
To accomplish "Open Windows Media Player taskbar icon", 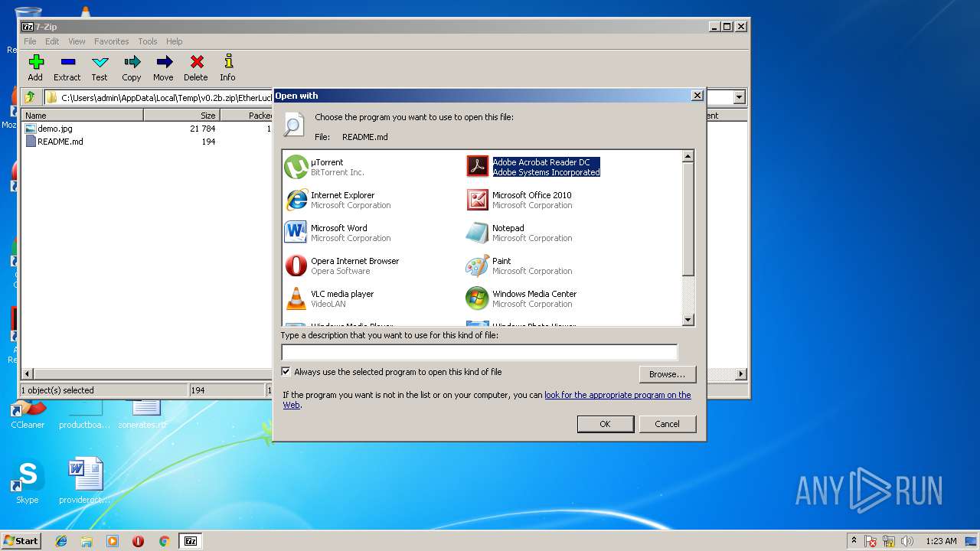I will pos(113,541).
